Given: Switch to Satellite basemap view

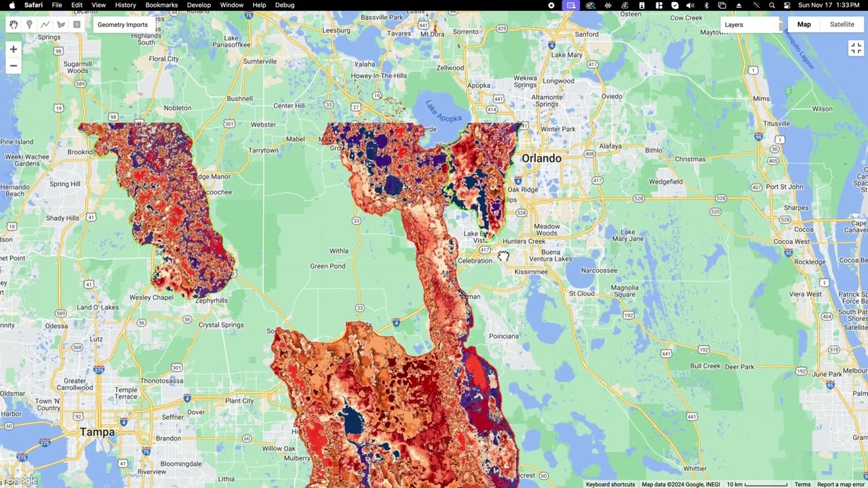Looking at the screenshot, I should click(842, 24).
